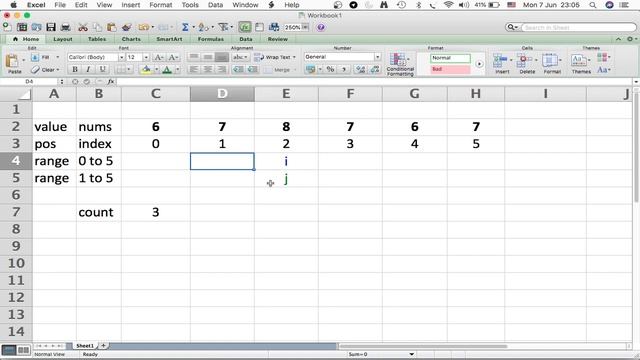The image size is (640, 360).
Task: Add a new sheet with the plus button
Action: (104, 346)
